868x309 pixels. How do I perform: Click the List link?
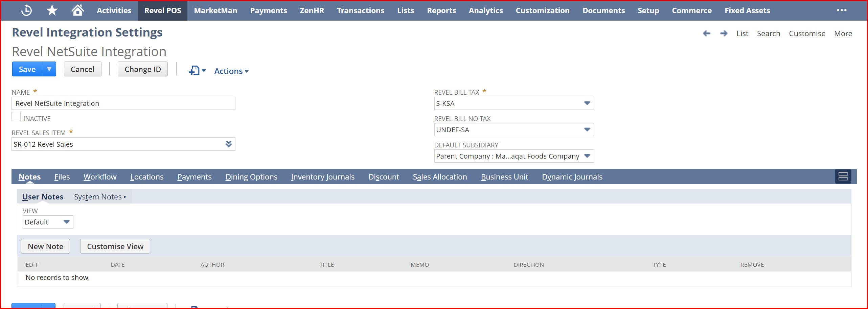[x=743, y=33]
